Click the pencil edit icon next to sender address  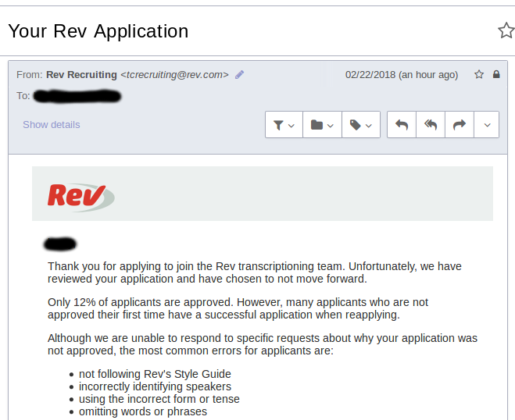pyautogui.click(x=239, y=75)
